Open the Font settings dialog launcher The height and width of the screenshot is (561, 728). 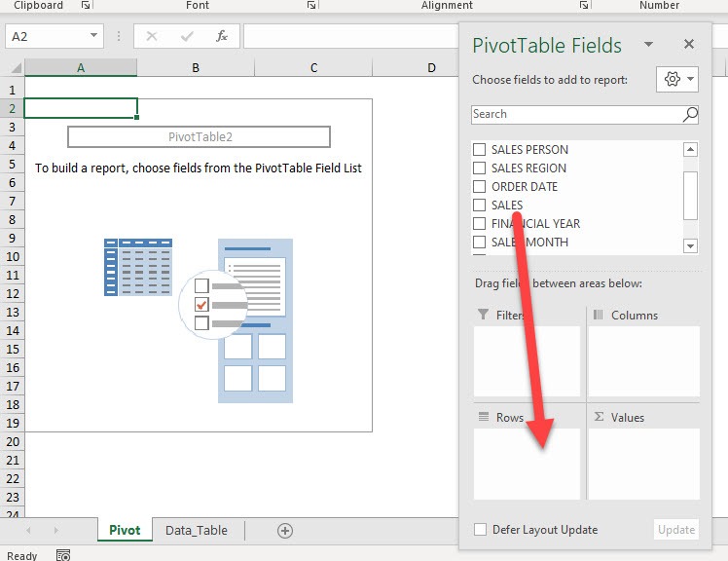coord(311,5)
